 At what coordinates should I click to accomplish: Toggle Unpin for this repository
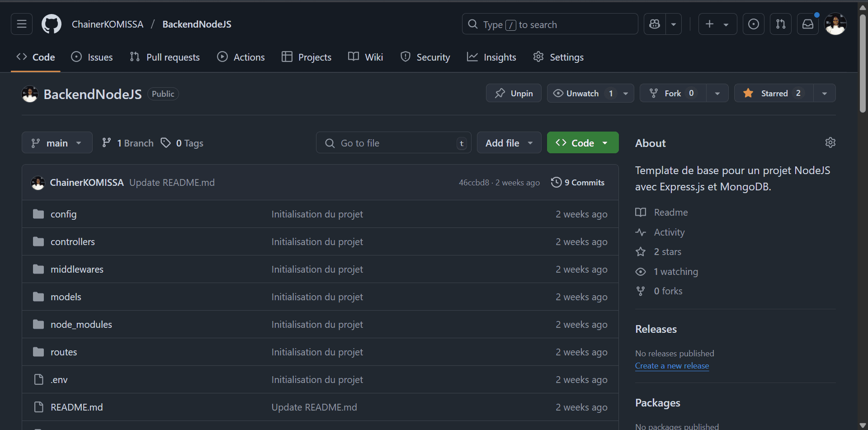513,93
